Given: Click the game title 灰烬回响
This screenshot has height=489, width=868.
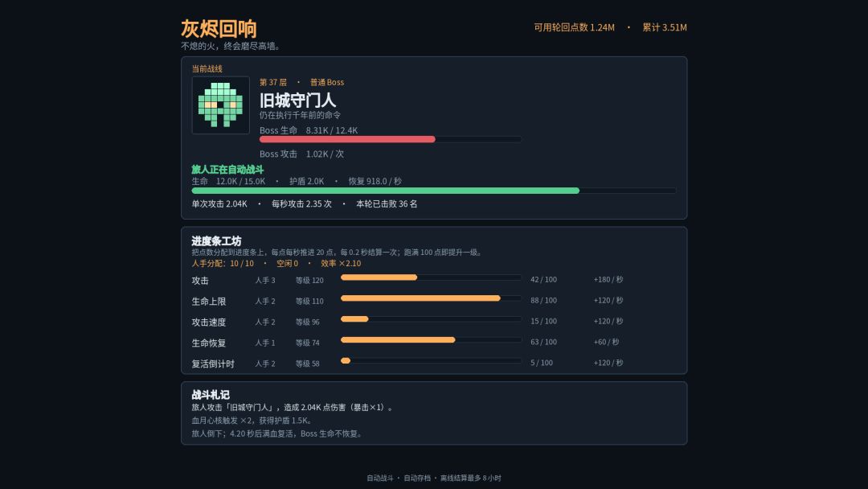Looking at the screenshot, I should pos(219,29).
